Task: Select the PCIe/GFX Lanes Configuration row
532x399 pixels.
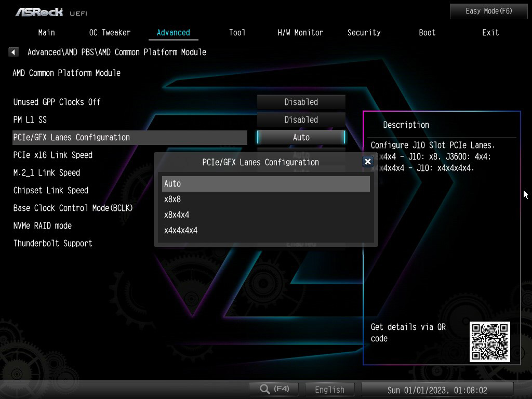Action: [129, 137]
